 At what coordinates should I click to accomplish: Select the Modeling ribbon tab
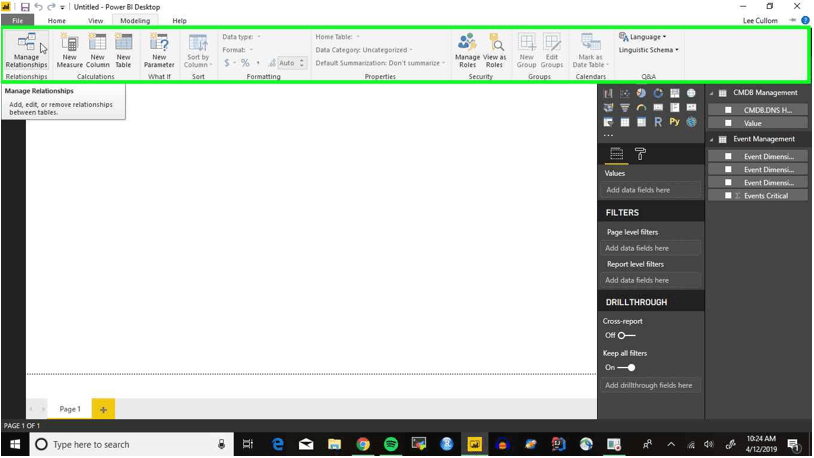(135, 21)
